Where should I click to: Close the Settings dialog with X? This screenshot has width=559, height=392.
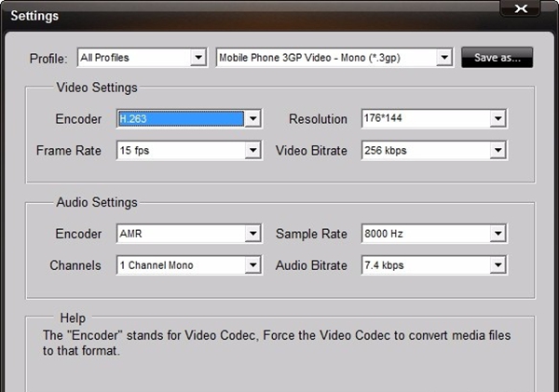(521, 8)
